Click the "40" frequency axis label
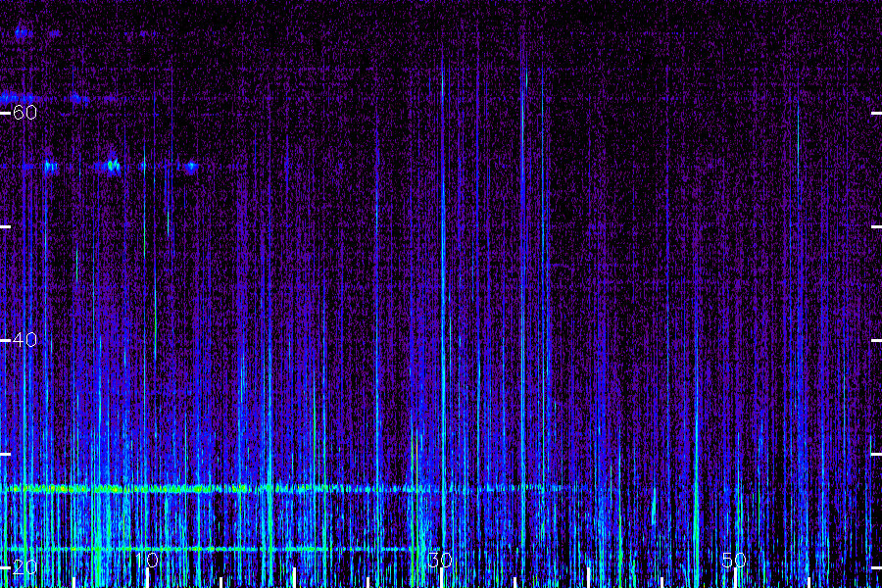882x588 pixels. tap(24, 340)
